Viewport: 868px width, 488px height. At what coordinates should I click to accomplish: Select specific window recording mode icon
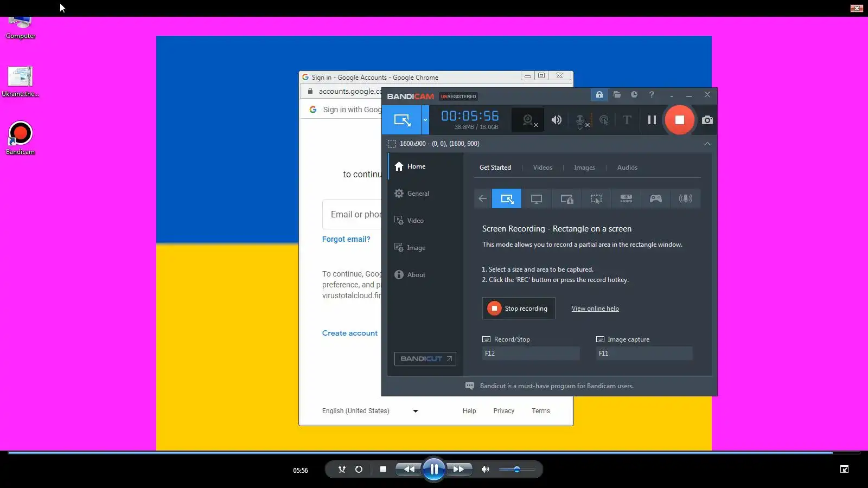pyautogui.click(x=566, y=198)
